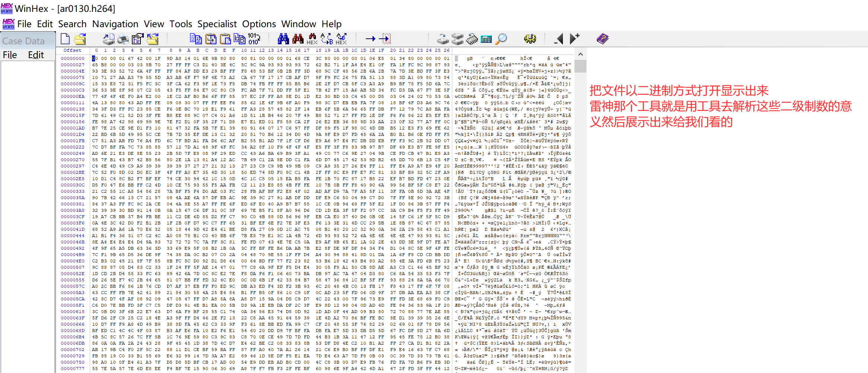The height and width of the screenshot is (373, 868).
Task: Click the large red binoculars search icon
Action: pyautogui.click(x=298, y=39)
